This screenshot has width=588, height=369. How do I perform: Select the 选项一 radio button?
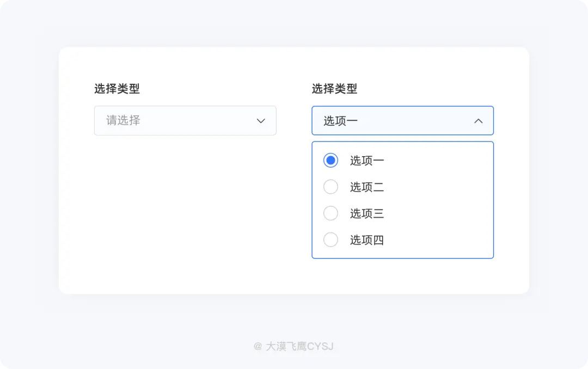click(331, 160)
